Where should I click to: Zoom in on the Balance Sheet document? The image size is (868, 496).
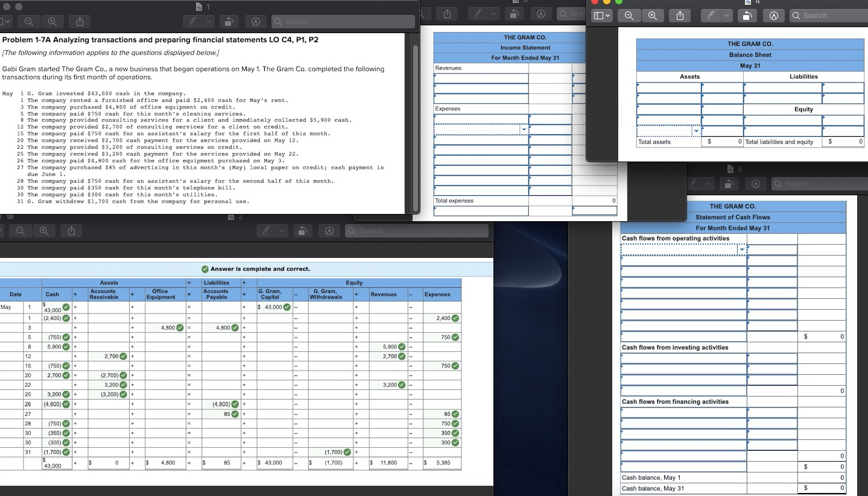(653, 15)
